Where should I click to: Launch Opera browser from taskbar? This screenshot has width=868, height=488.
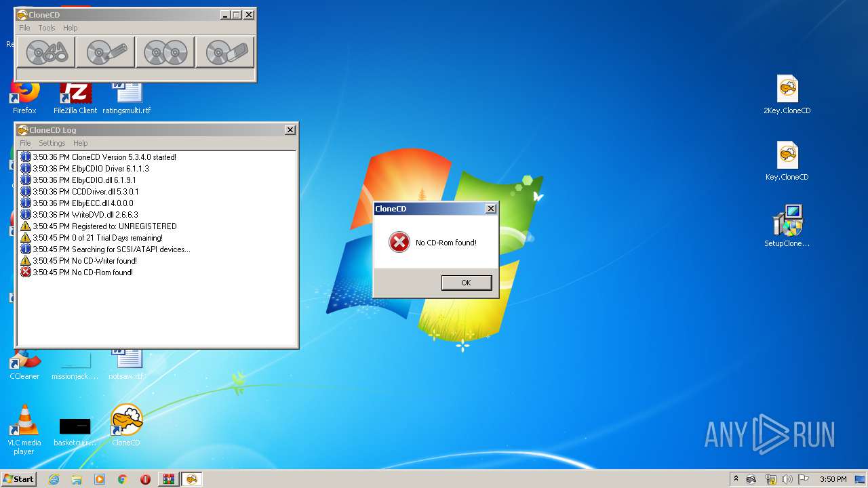pos(145,479)
